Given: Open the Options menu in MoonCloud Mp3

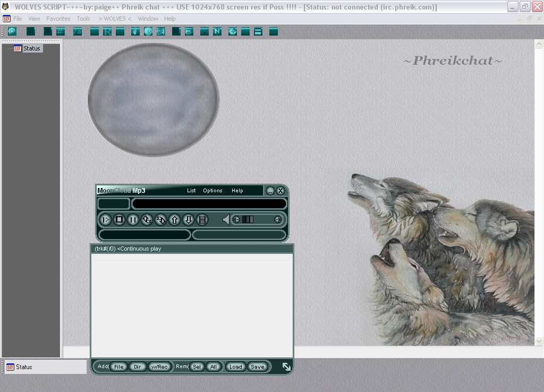Looking at the screenshot, I should point(212,191).
